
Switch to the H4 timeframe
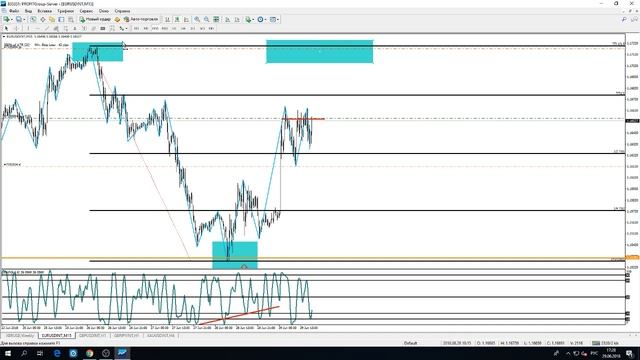pos(183,29)
